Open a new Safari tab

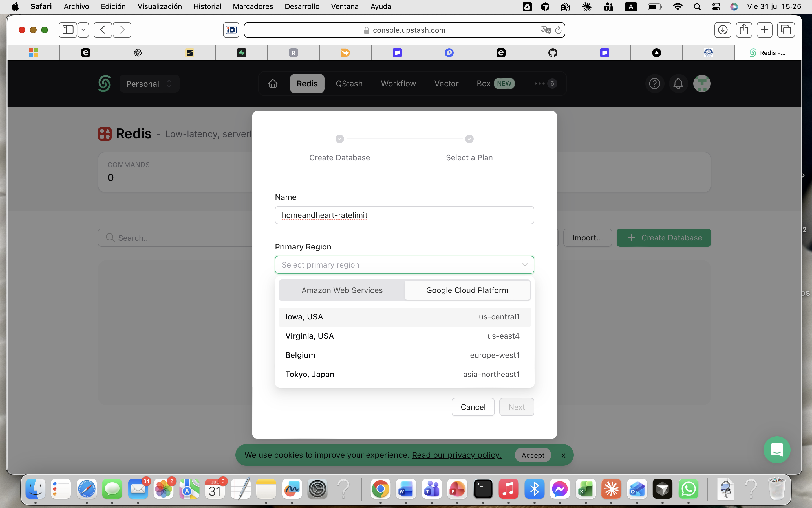pyautogui.click(x=765, y=30)
